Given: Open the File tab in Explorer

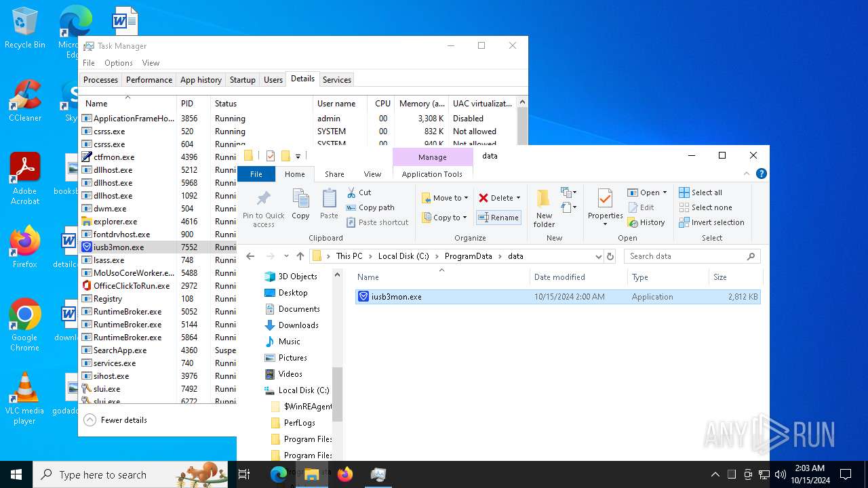Looking at the screenshot, I should (x=256, y=174).
